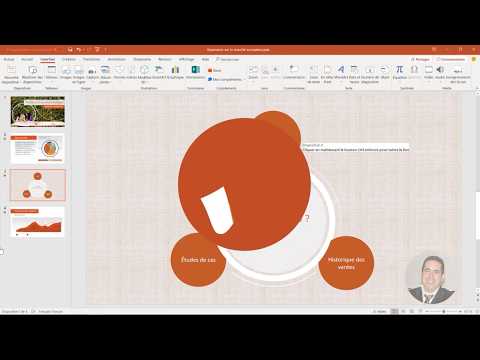Open the Formes gallery

(x=119, y=73)
